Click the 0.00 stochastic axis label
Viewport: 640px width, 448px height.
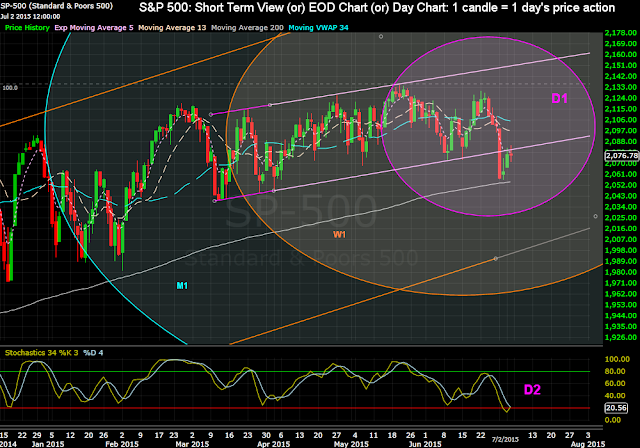point(613,420)
